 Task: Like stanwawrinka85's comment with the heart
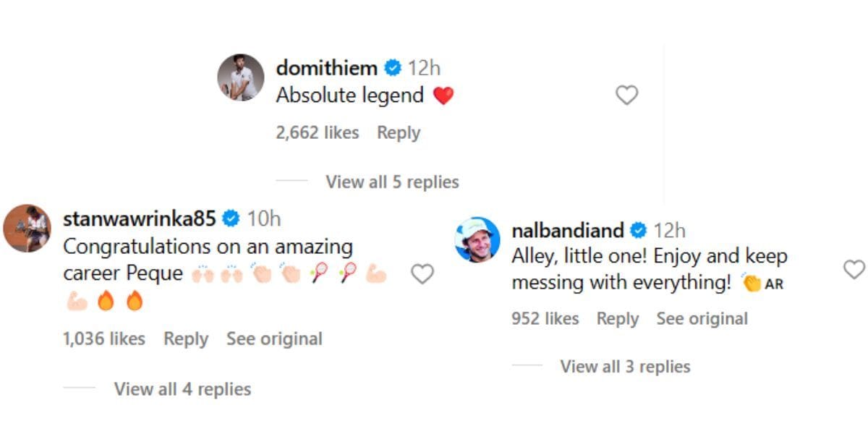pos(422,273)
